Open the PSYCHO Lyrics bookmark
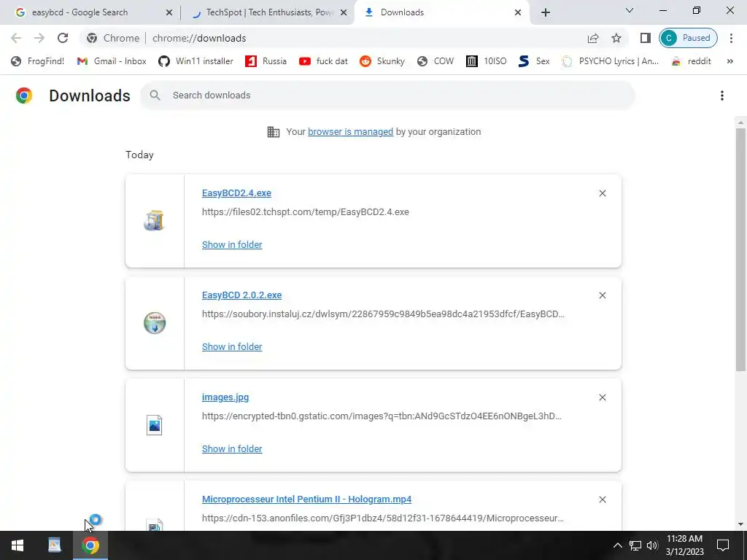Screen dimensions: 747x560 pyautogui.click(x=611, y=61)
